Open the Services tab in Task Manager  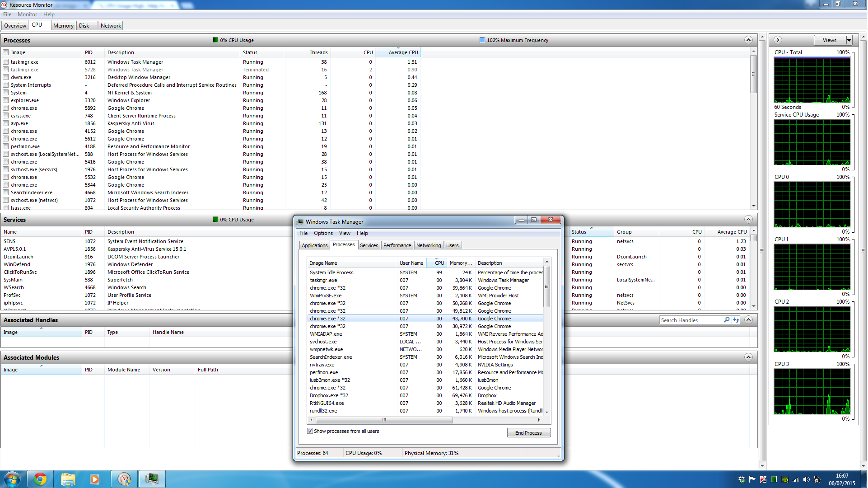coord(369,245)
